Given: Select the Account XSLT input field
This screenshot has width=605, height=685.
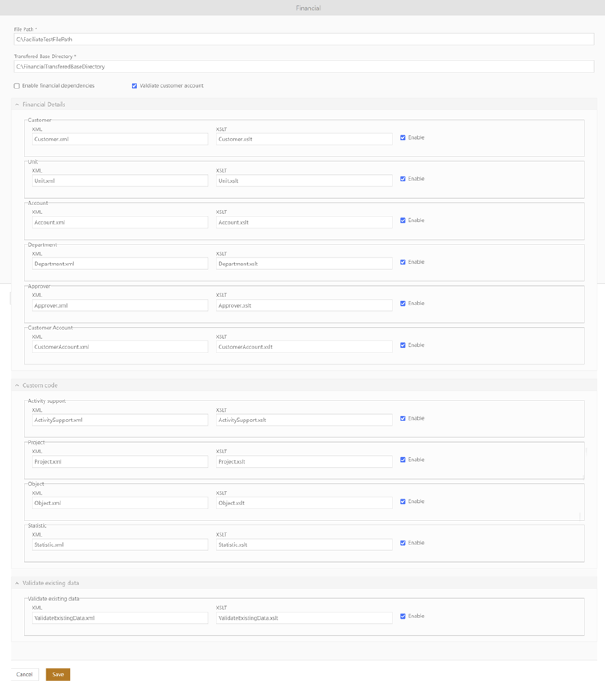Looking at the screenshot, I should pos(304,223).
